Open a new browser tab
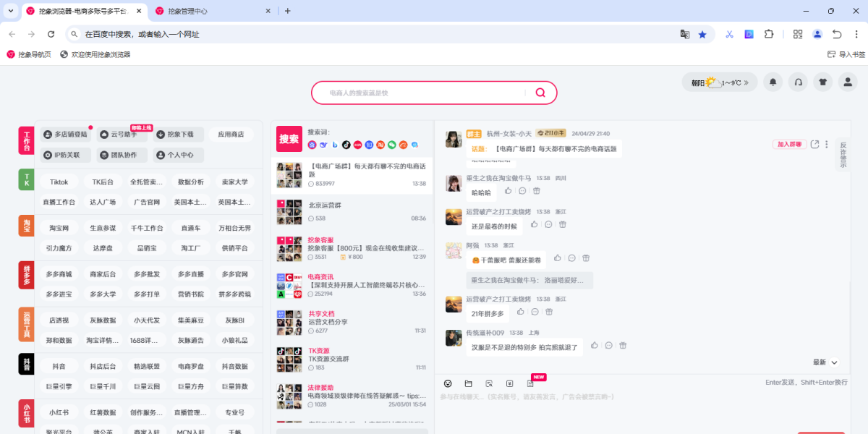The height and width of the screenshot is (434, 868). click(287, 11)
